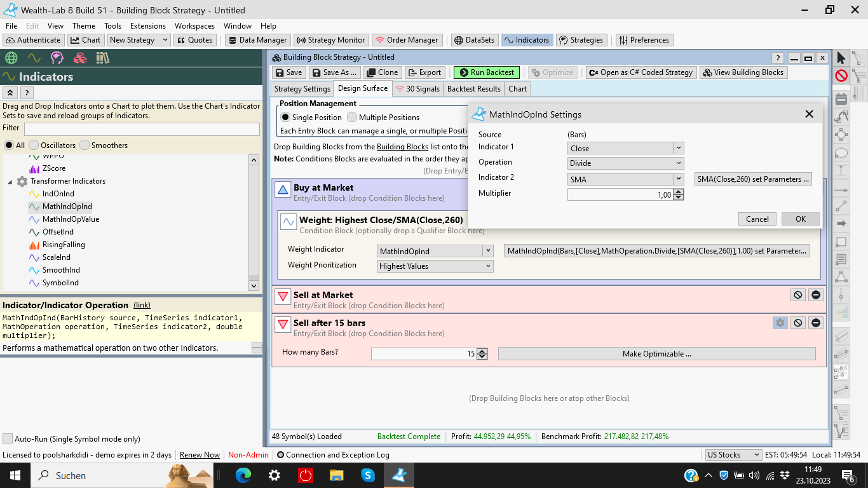This screenshot has height=488, width=868.
Task: Click the Renew Now link
Action: pyautogui.click(x=200, y=455)
